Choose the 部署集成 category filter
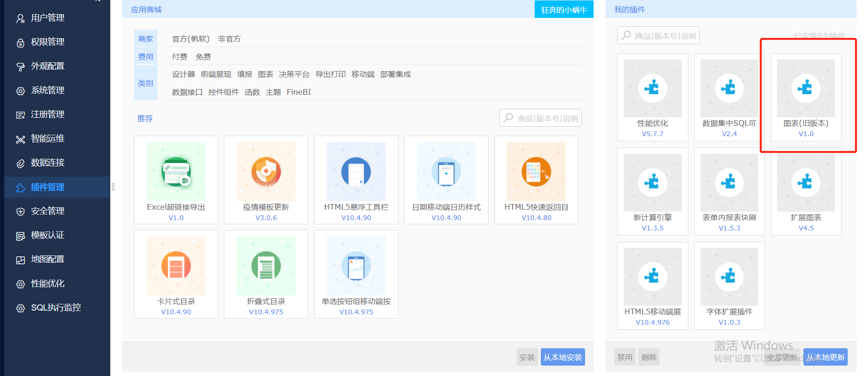 click(396, 74)
